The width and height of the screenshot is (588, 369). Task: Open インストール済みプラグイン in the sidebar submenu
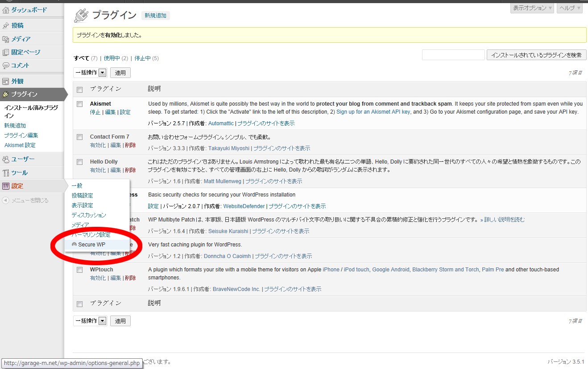pos(31,112)
